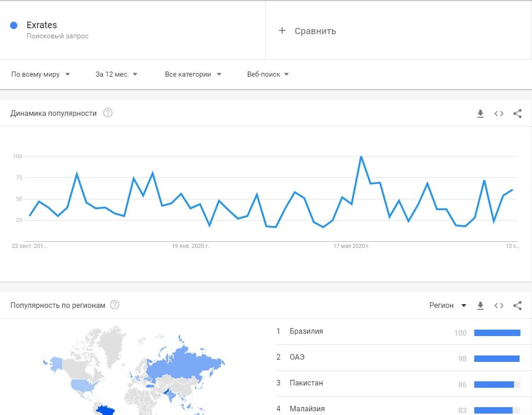Click the plus icon to add comparison

click(x=282, y=31)
